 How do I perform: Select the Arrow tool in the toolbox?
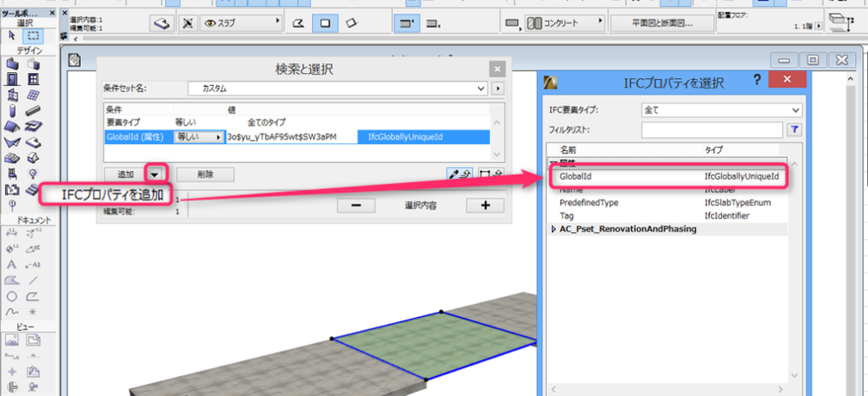pos(12,36)
